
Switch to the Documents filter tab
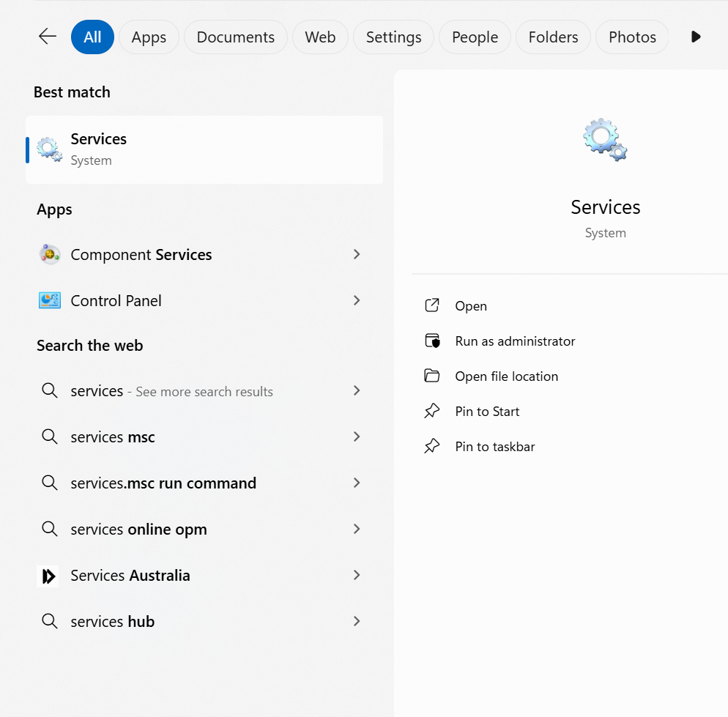click(x=236, y=37)
